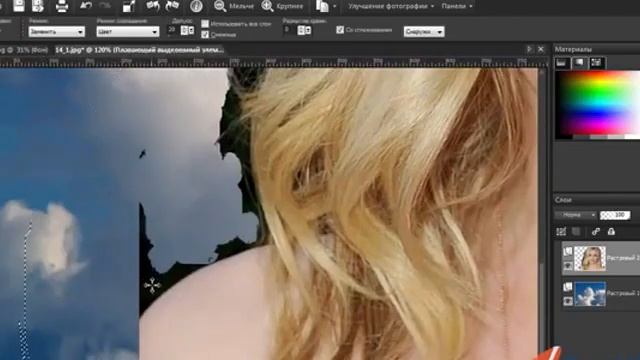Click the Print icon

point(62,6)
